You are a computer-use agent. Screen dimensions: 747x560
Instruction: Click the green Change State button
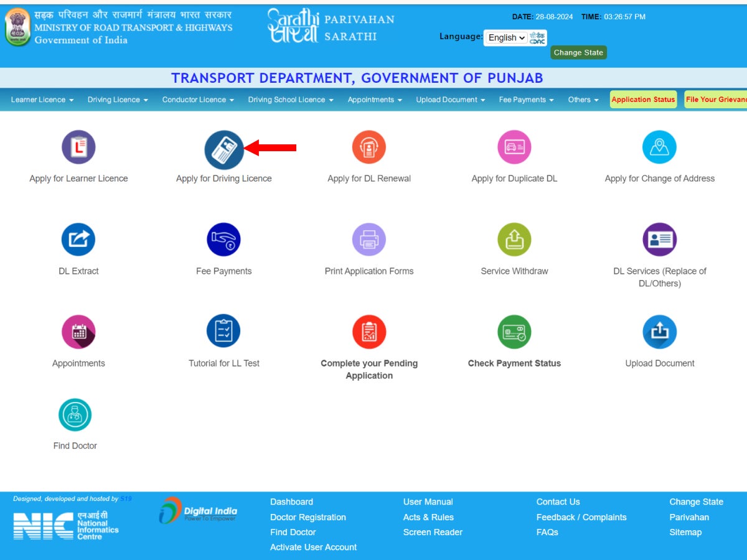[x=578, y=53]
